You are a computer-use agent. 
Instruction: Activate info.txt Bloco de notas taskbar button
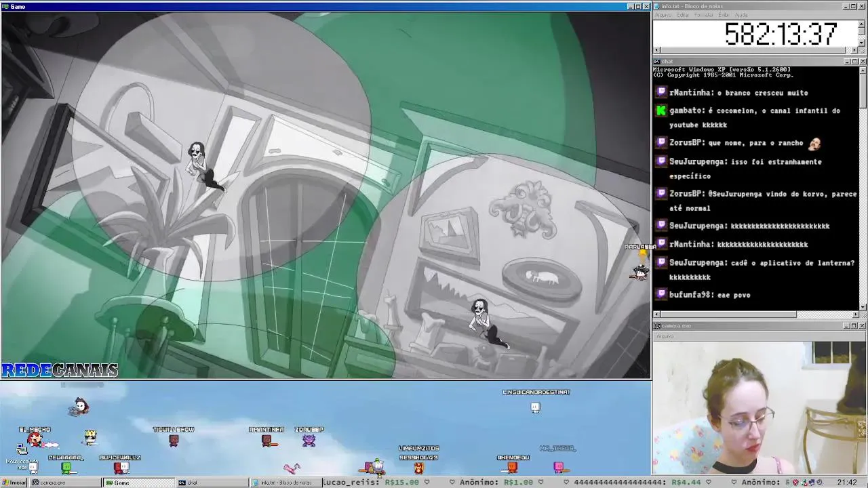click(285, 483)
